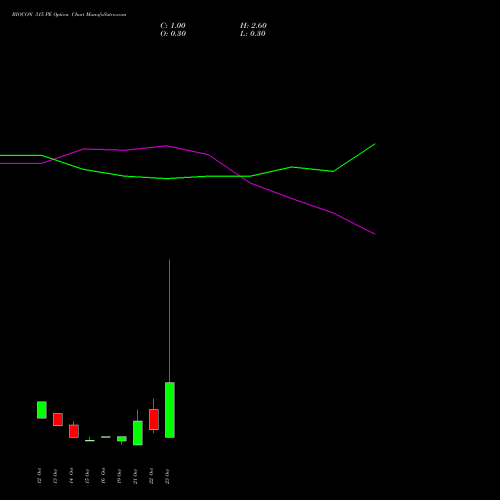
Task: Select the 19 Oct date label
Action: pyautogui.click(x=119, y=476)
